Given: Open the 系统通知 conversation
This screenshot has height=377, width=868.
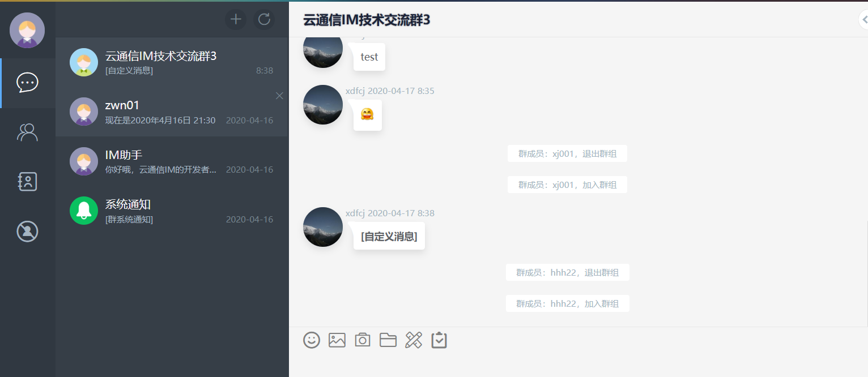Looking at the screenshot, I should click(172, 210).
